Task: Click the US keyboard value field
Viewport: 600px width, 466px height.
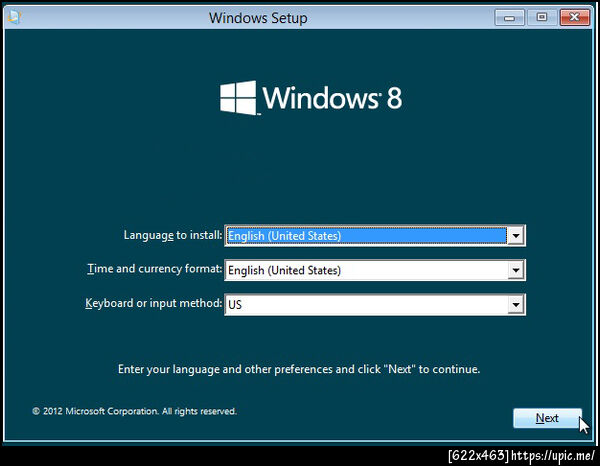Action: [x=367, y=305]
